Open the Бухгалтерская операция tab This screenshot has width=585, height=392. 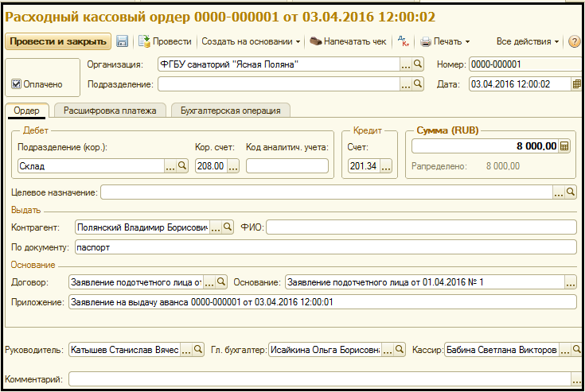coord(230,111)
